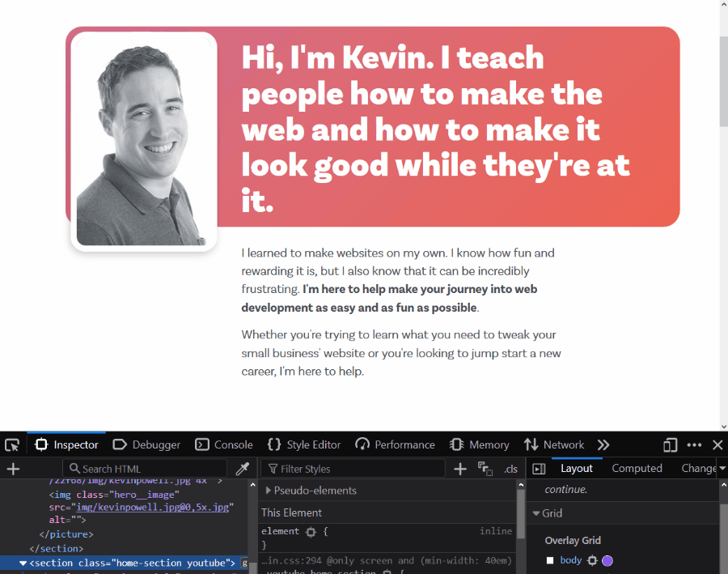Open sidebar tabs overflow dropdown
Viewport: 728px width, 574px height.
click(722, 469)
